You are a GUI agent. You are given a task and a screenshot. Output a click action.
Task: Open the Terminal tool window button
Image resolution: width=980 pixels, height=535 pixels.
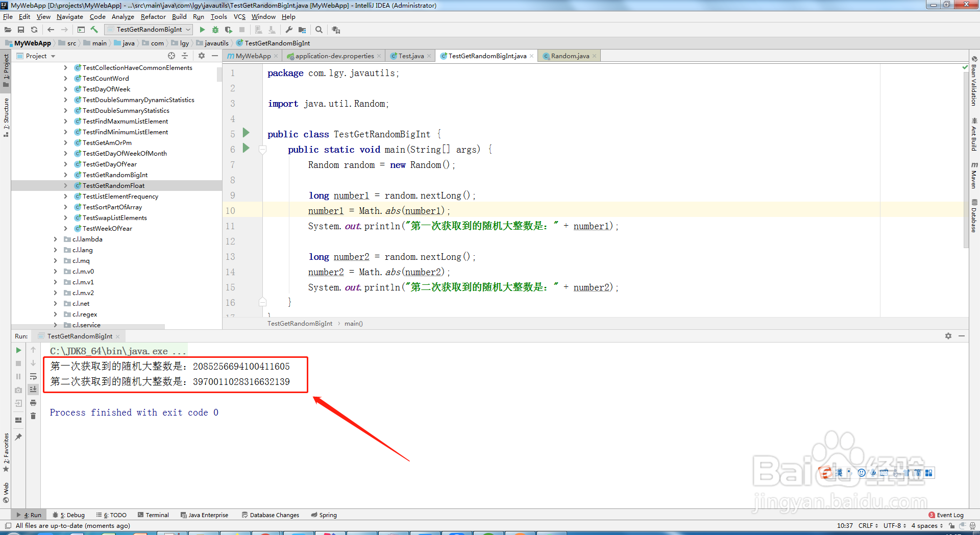pyautogui.click(x=153, y=515)
